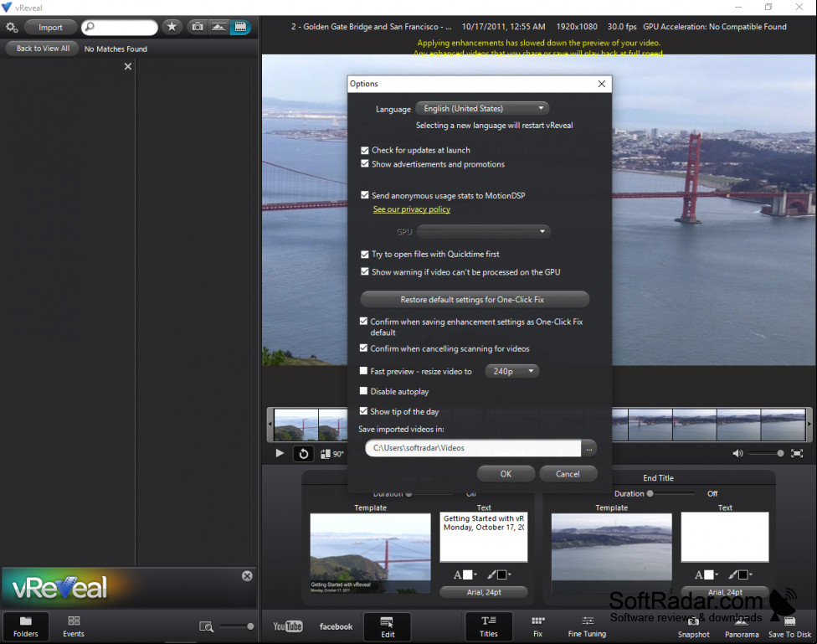This screenshot has height=644, width=817.
Task: Open Start Title Arial, 24pt font selector
Action: (x=484, y=592)
